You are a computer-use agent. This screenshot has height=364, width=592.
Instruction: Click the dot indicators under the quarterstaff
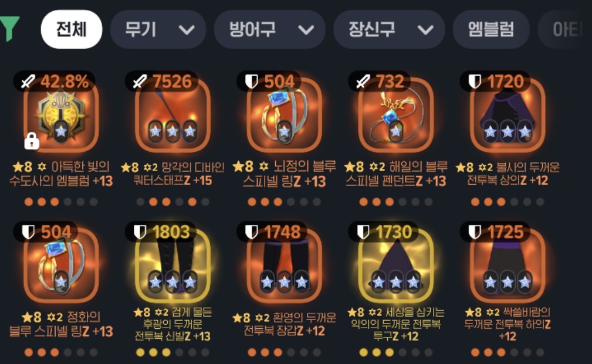tap(172, 202)
